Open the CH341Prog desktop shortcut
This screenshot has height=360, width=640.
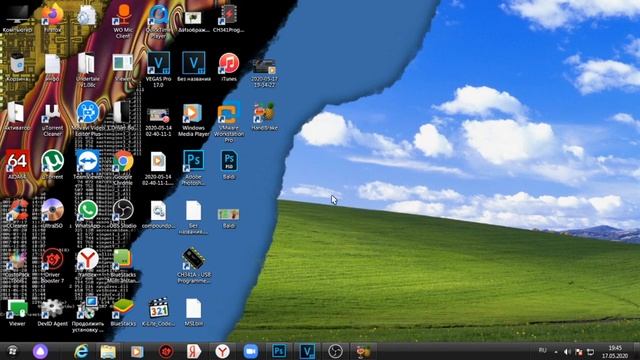pos(229,18)
